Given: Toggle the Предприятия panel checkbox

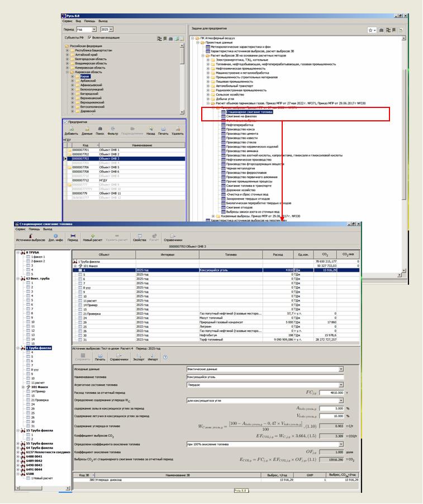Looking at the screenshot, I should [65, 121].
